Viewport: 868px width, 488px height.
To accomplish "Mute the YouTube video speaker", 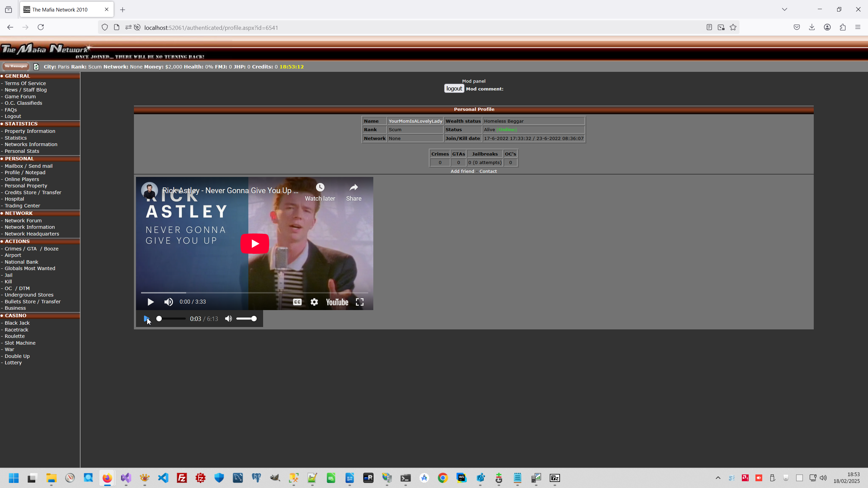I will (169, 302).
